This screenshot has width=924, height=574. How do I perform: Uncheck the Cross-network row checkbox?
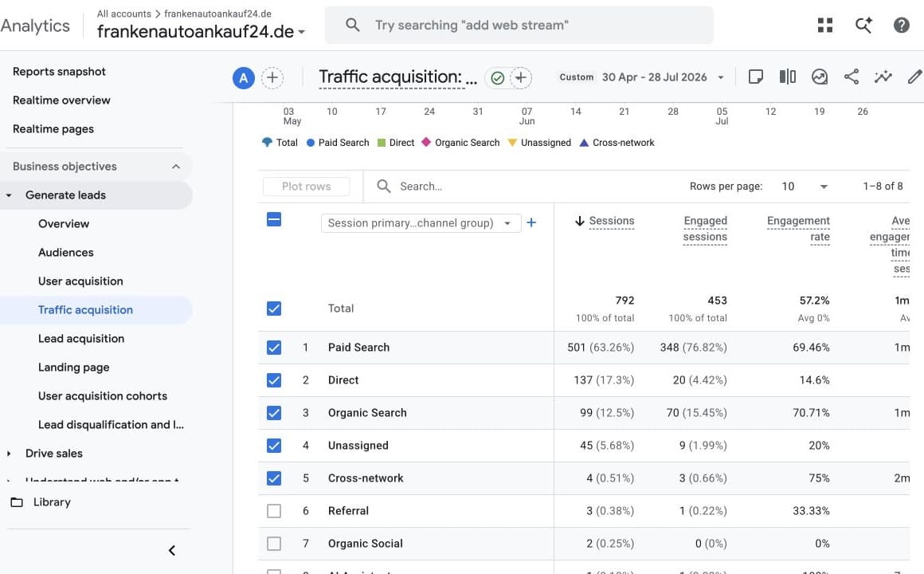click(274, 478)
